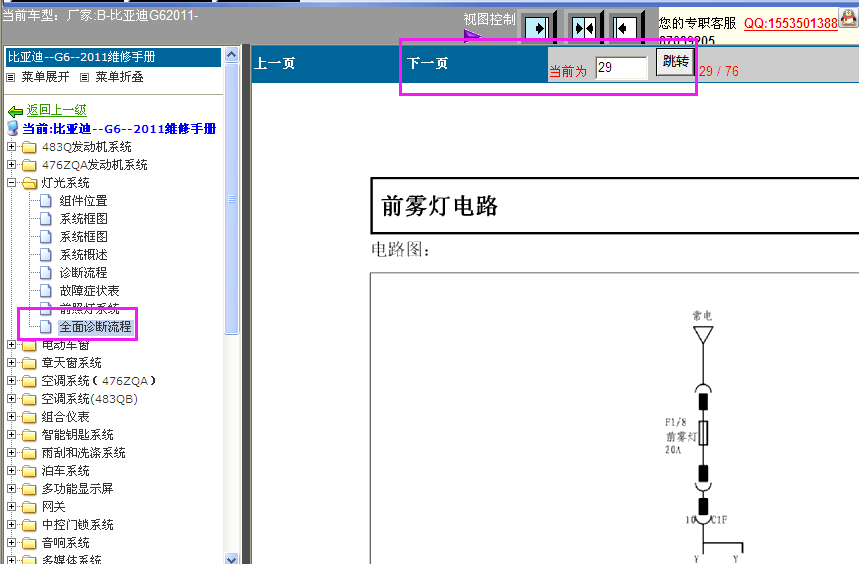Click 菜单展开 to expand all menus
The height and width of the screenshot is (564, 859).
[x=45, y=77]
